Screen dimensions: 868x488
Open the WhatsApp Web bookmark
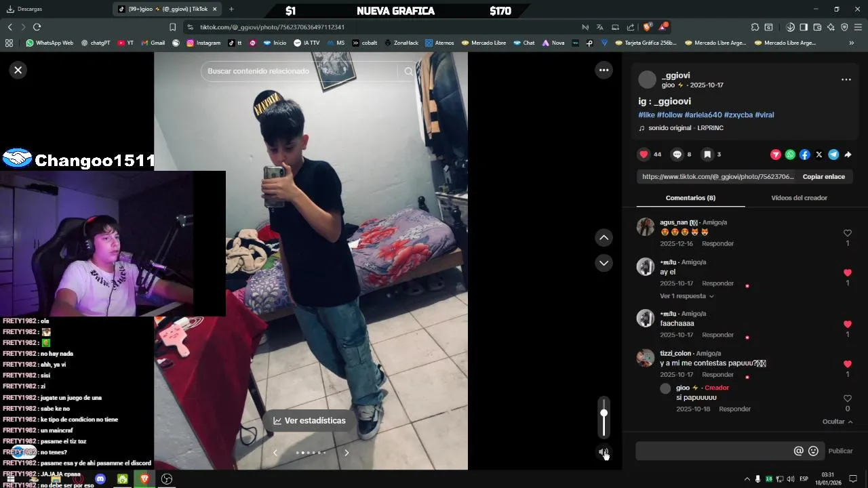click(x=50, y=43)
